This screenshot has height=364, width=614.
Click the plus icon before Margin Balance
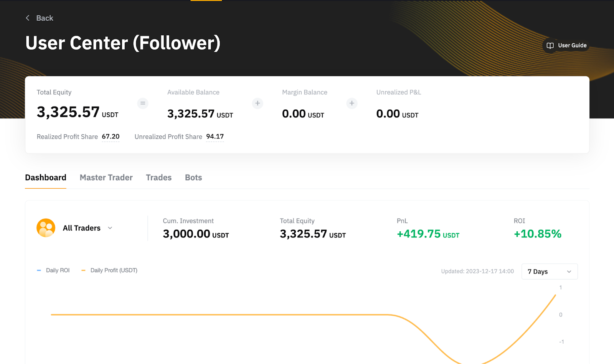(x=257, y=103)
